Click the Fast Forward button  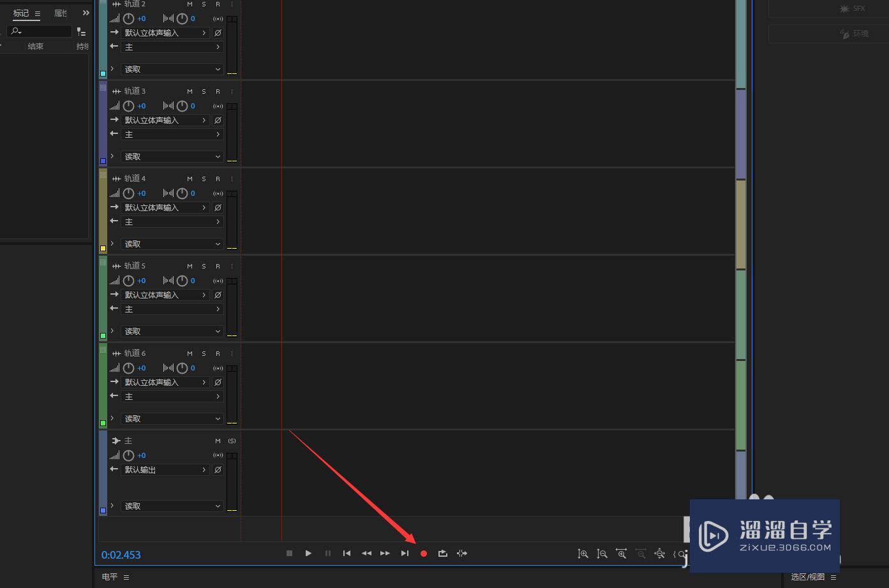[x=385, y=554]
